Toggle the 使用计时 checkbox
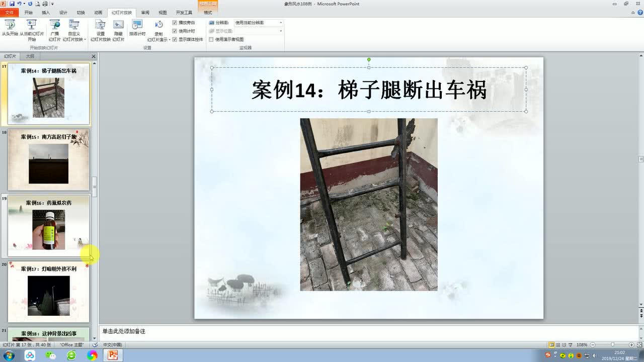 [x=175, y=31]
